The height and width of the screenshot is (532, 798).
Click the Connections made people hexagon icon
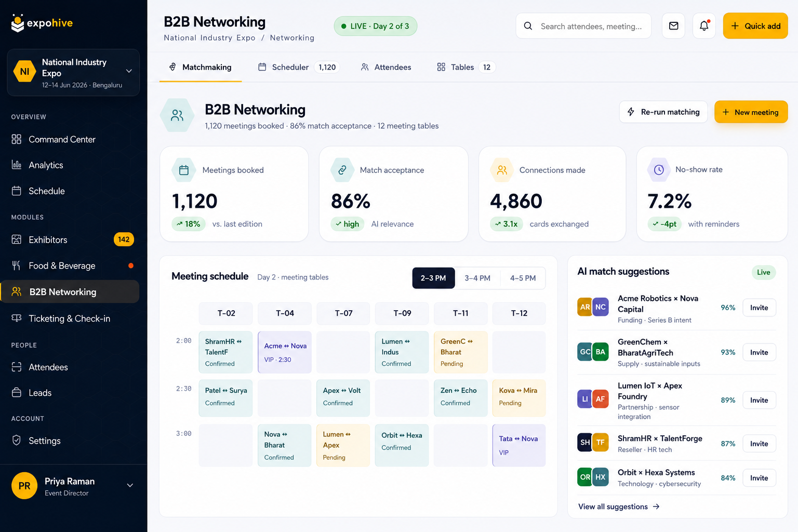tap(502, 170)
